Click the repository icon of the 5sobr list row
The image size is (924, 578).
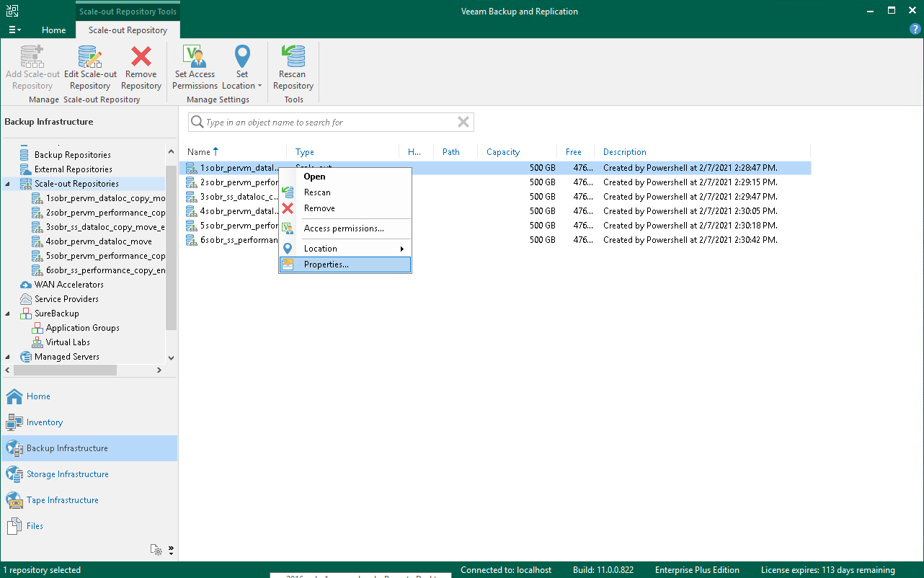(x=192, y=226)
